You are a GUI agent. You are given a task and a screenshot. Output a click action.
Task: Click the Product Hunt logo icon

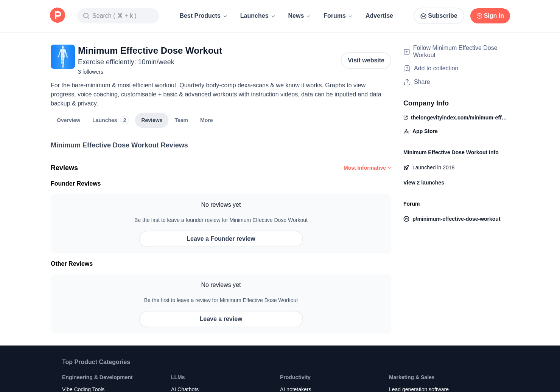[58, 15]
